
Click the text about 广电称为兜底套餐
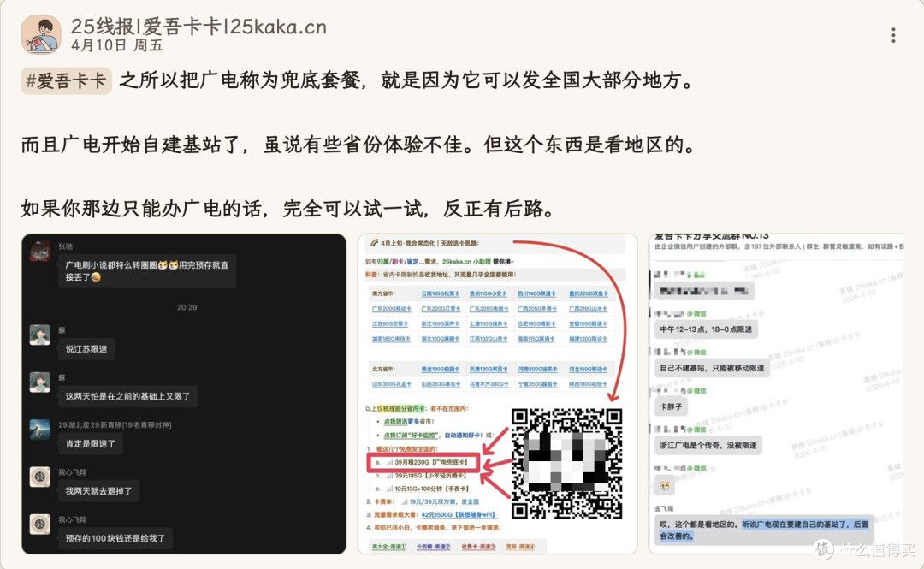point(408,80)
